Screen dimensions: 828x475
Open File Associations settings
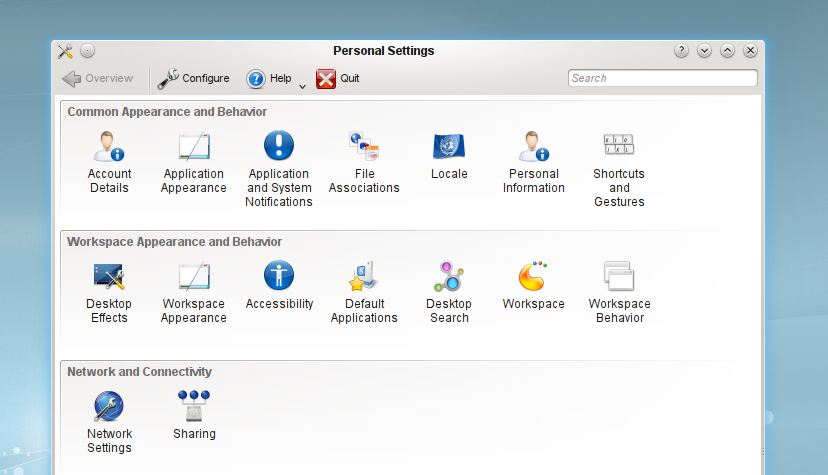364,162
